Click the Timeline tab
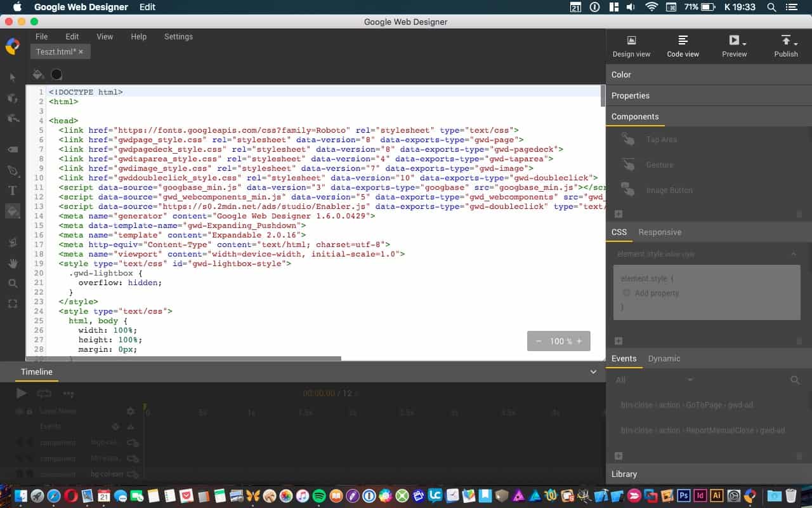The height and width of the screenshot is (508, 812). (37, 372)
